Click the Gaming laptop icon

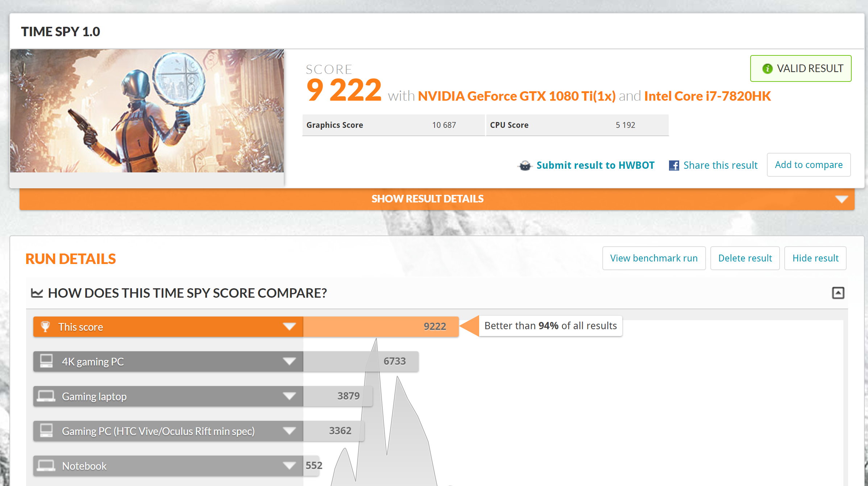pyautogui.click(x=46, y=396)
